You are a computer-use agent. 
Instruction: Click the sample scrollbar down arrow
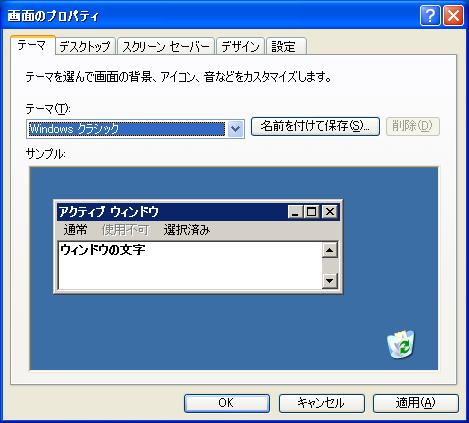click(330, 281)
